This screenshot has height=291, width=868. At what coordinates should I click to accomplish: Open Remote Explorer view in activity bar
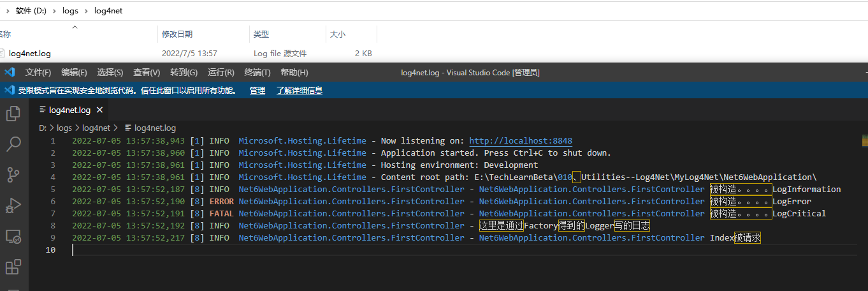[13, 237]
